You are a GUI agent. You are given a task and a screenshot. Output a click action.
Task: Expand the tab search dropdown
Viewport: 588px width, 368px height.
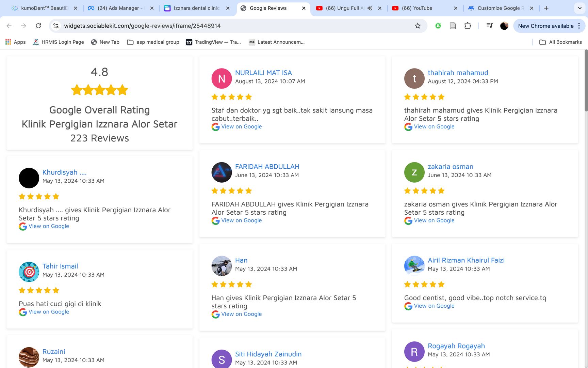[x=579, y=8]
